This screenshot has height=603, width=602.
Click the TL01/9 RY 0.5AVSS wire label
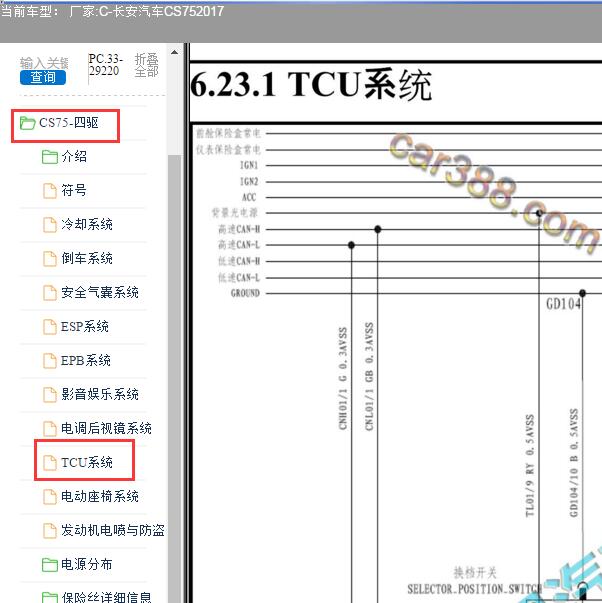pos(530,466)
